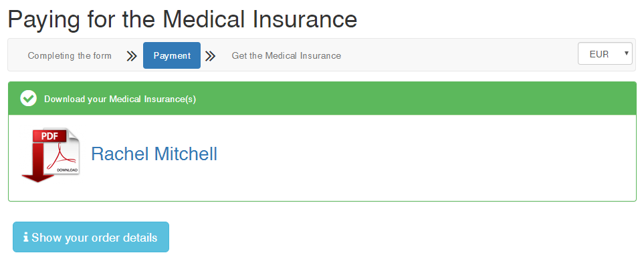Screen dimensions: 644x265
Task: Click the Download your Medical Insurance(s) header text
Action: [120, 99]
